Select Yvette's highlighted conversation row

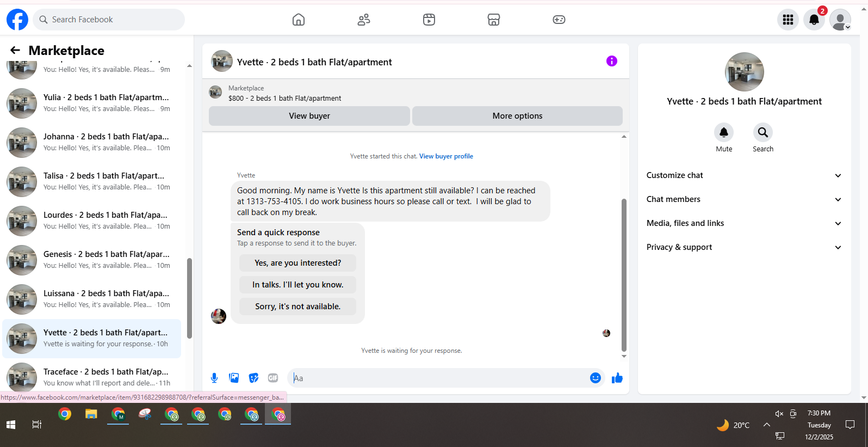coord(92,339)
